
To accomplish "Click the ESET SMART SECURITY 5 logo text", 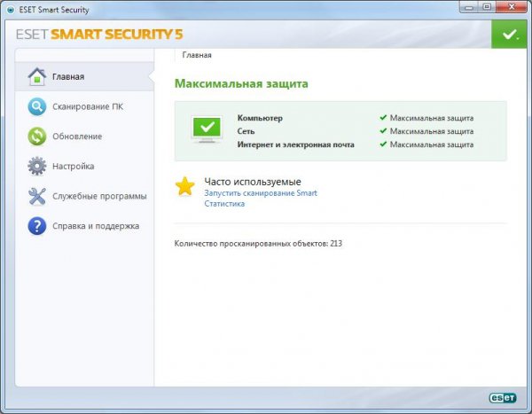I will tap(99, 35).
